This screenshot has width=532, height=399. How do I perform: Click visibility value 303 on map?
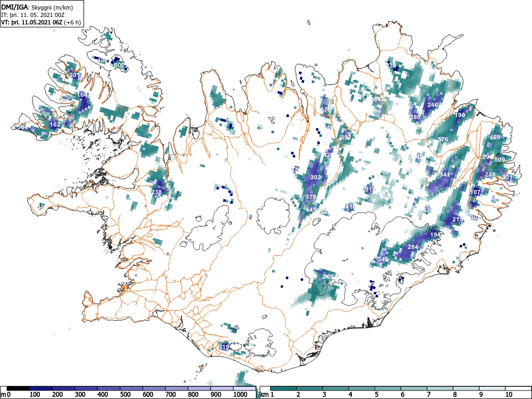315,177
